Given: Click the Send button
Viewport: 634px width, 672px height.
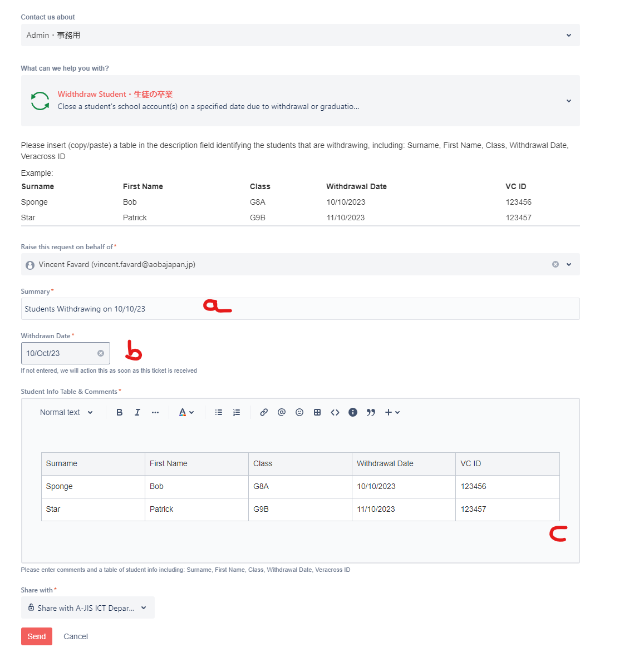Looking at the screenshot, I should 37,636.
